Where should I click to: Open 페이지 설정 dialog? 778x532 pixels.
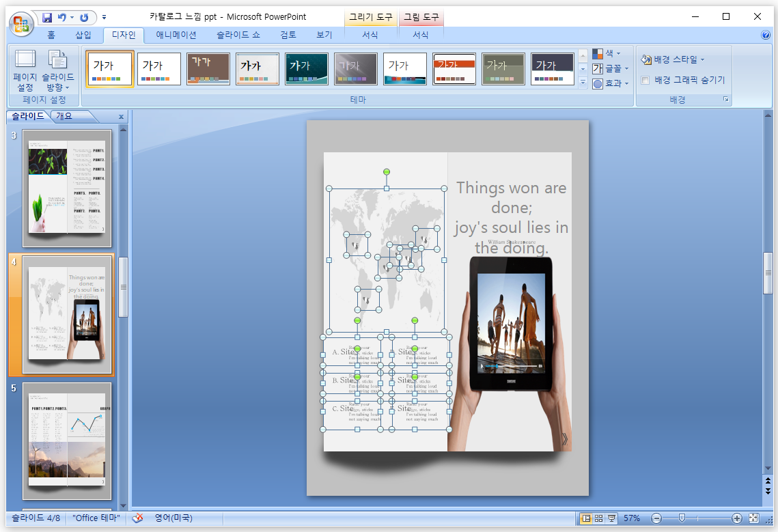[x=25, y=71]
